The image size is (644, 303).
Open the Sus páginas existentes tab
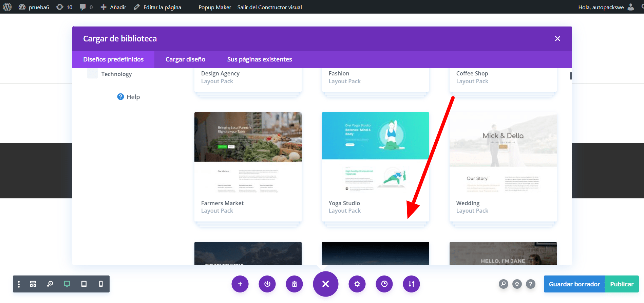tap(260, 59)
